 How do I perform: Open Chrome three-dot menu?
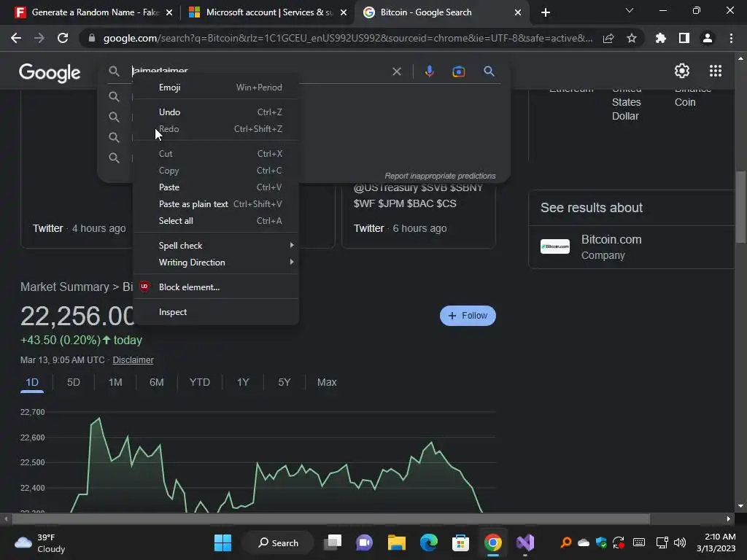point(731,38)
